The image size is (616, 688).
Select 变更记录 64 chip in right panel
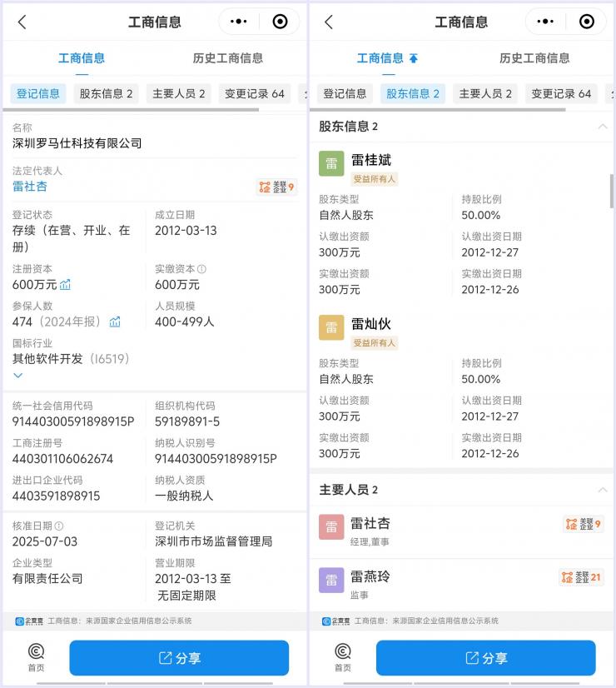click(561, 93)
